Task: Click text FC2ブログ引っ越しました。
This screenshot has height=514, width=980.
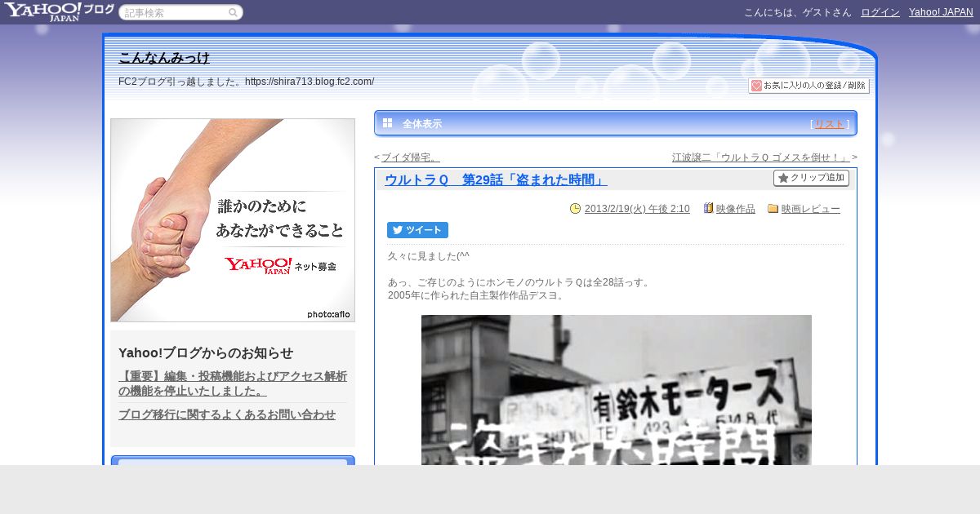Action: tap(181, 82)
